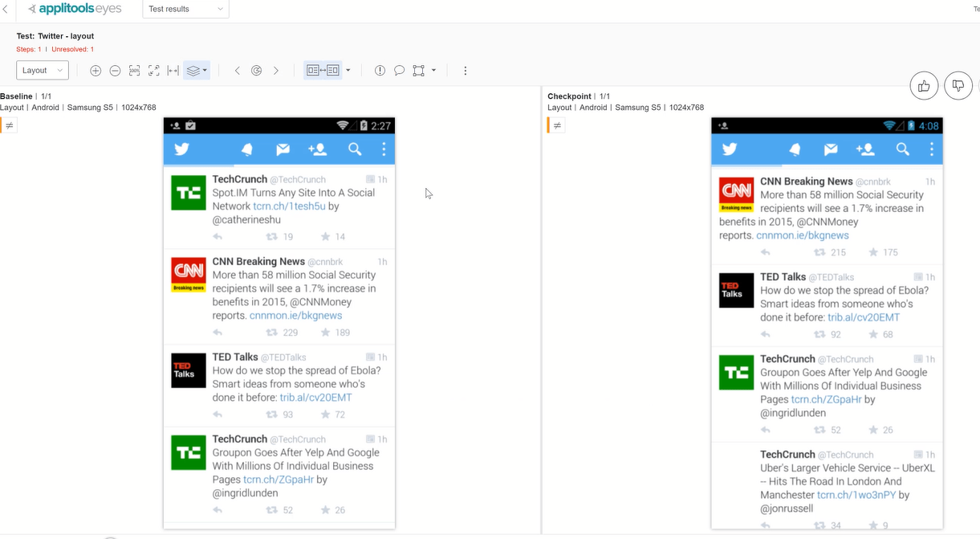Open the Layout match level dropdown
This screenshot has width=980, height=539.
[43, 70]
